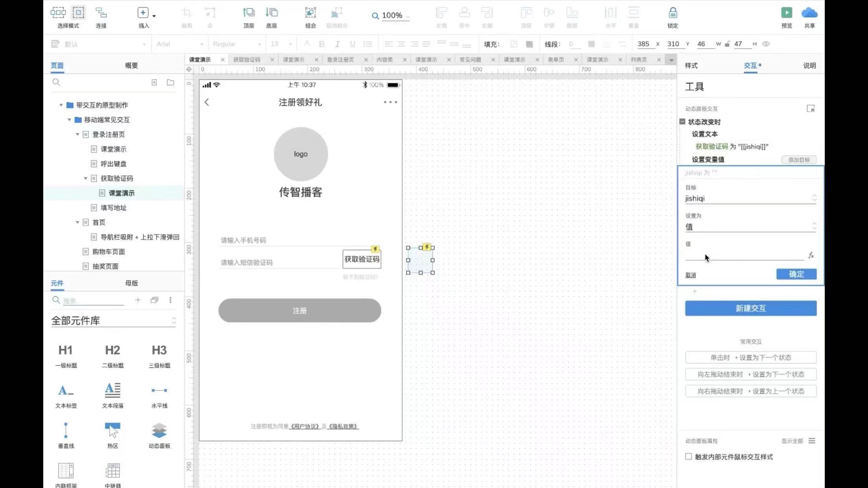Click the Preview play icon
This screenshot has width=868, height=488.
pyautogui.click(x=786, y=13)
